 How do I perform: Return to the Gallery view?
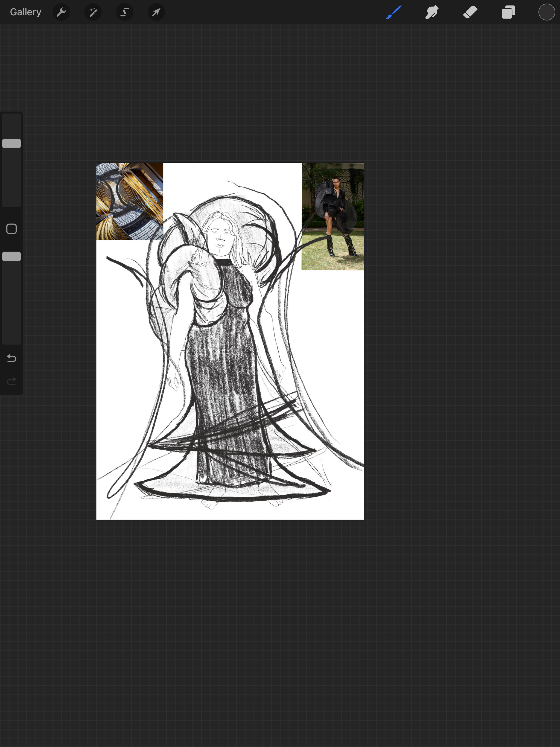[x=25, y=12]
